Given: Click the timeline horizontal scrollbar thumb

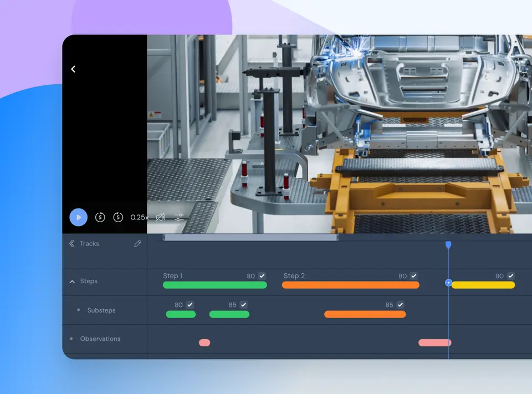Looking at the screenshot, I should (250, 238).
